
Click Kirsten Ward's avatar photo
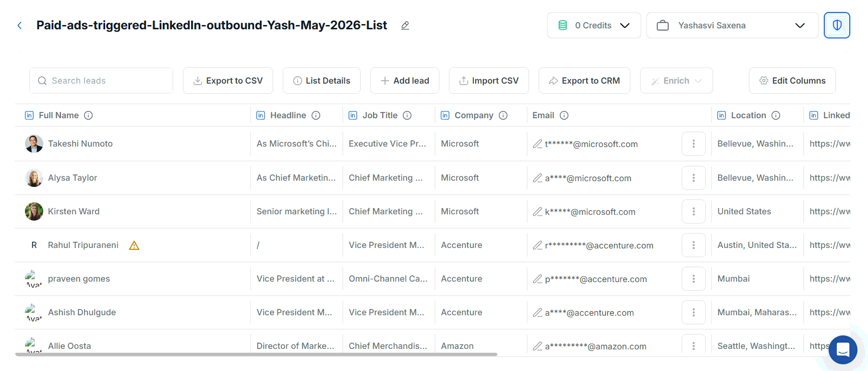pyautogui.click(x=34, y=211)
